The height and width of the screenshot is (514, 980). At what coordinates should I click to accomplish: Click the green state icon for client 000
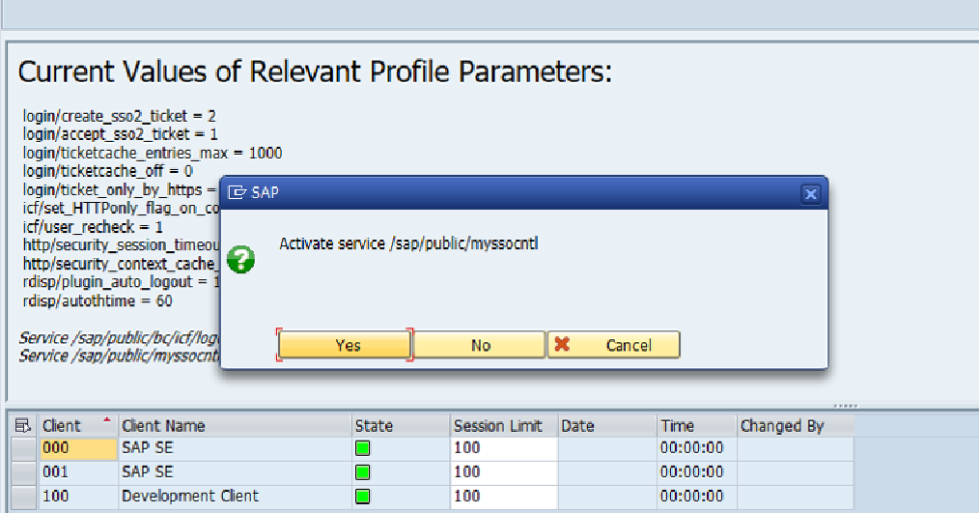362,448
